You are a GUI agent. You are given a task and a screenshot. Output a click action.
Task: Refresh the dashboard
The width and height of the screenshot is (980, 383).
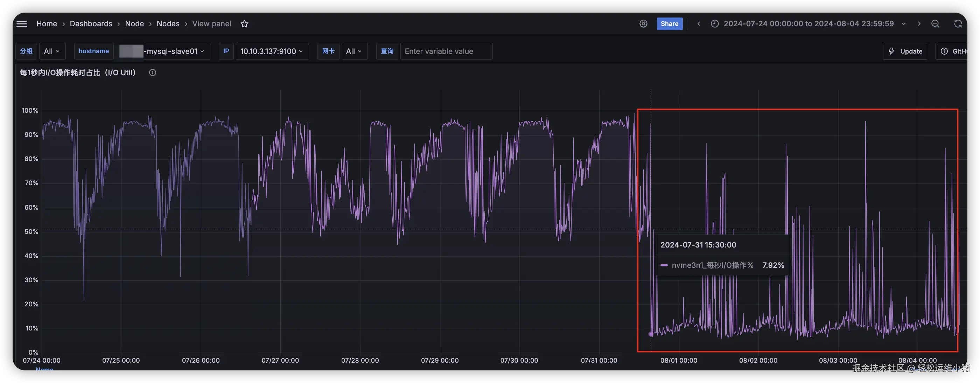click(958, 23)
